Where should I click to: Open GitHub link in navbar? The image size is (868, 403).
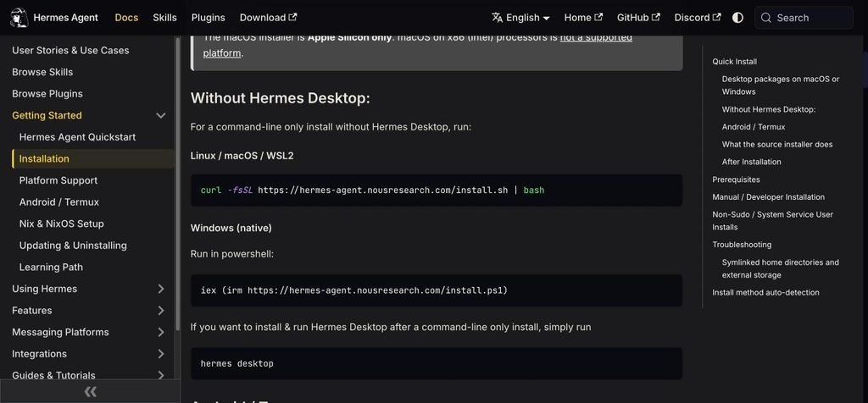click(638, 18)
